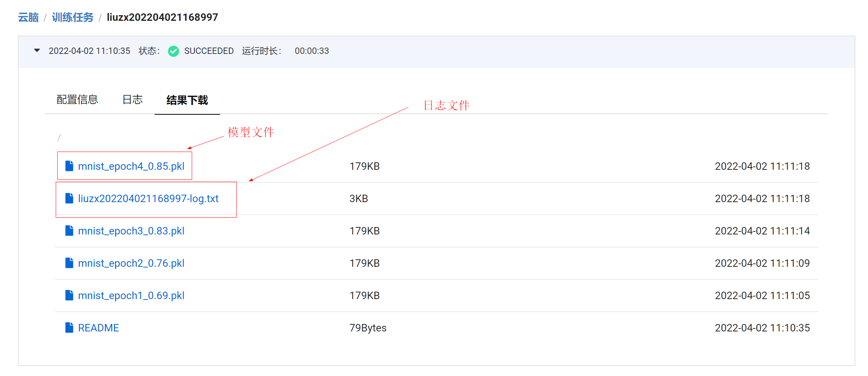The height and width of the screenshot is (376, 868).
Task: Go to 云脑 in the breadcrumb
Action: point(28,17)
